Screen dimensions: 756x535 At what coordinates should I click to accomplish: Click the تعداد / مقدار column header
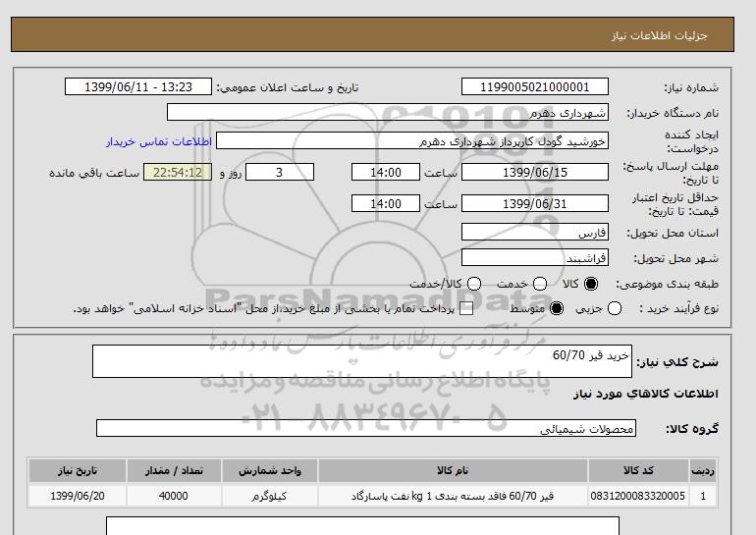[174, 470]
